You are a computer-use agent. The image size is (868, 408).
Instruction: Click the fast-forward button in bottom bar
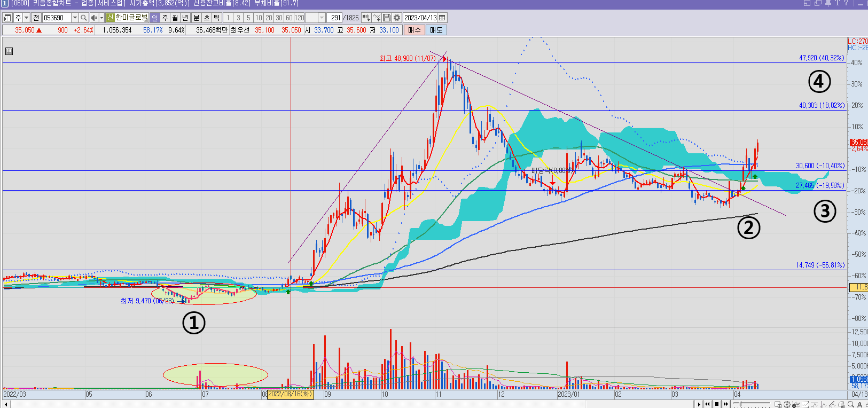726,404
